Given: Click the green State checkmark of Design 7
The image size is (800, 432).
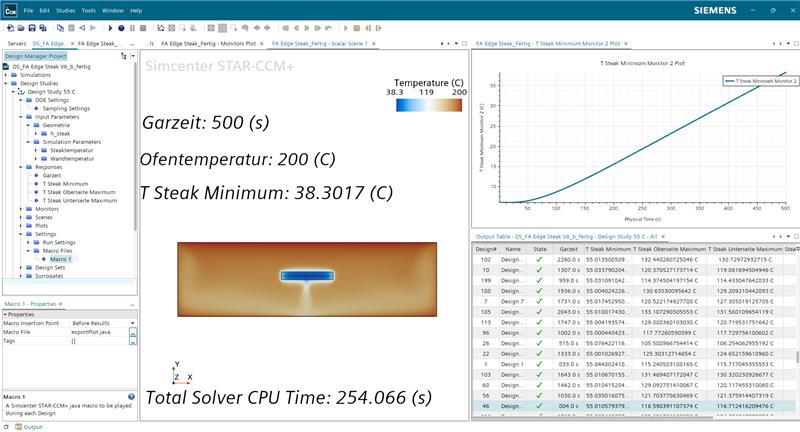Looking at the screenshot, I should click(x=538, y=300).
